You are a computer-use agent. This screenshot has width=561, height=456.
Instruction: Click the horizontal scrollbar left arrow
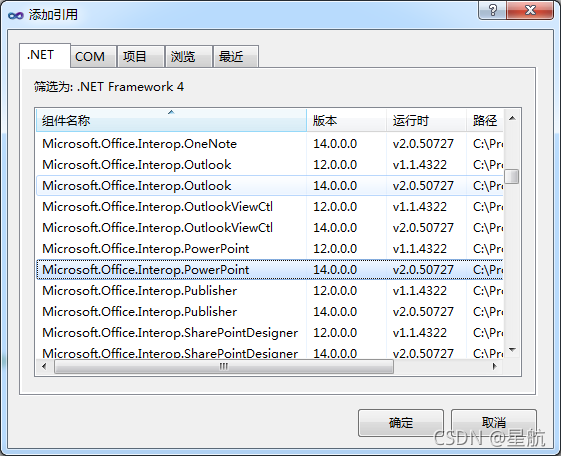(x=44, y=367)
